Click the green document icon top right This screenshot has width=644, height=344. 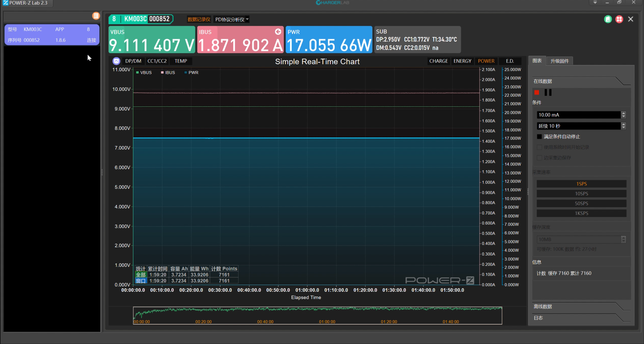608,19
